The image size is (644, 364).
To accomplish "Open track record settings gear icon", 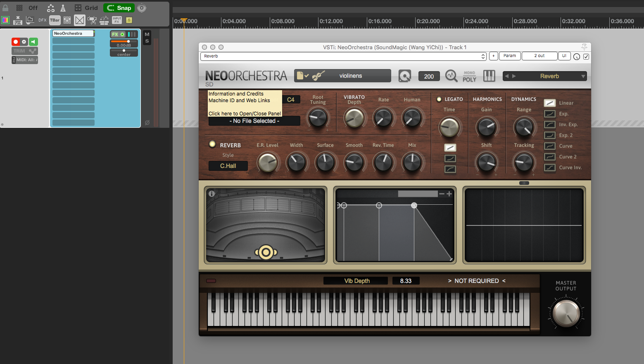I will tap(24, 42).
